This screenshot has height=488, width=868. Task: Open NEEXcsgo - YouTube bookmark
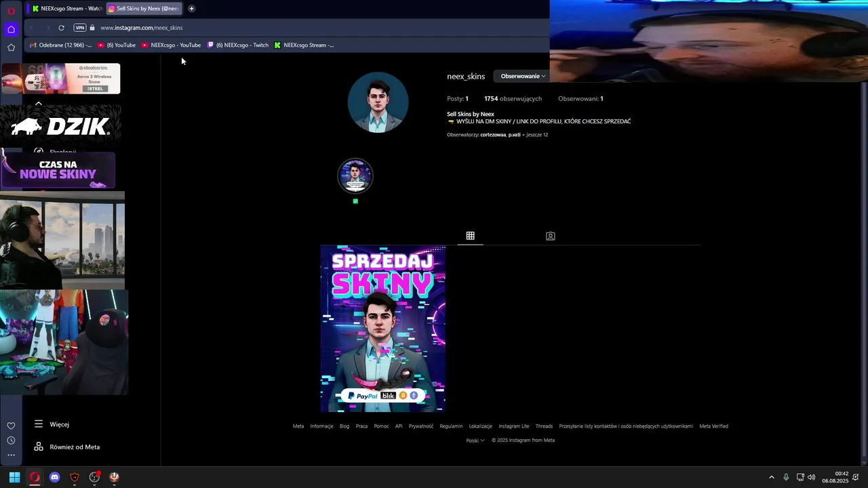[172, 45]
